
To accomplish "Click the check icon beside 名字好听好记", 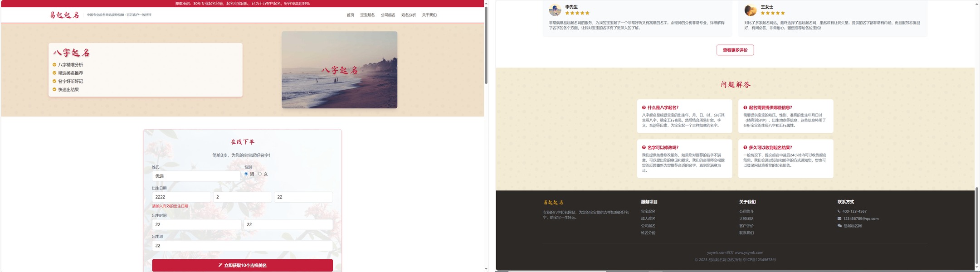I will point(54,81).
